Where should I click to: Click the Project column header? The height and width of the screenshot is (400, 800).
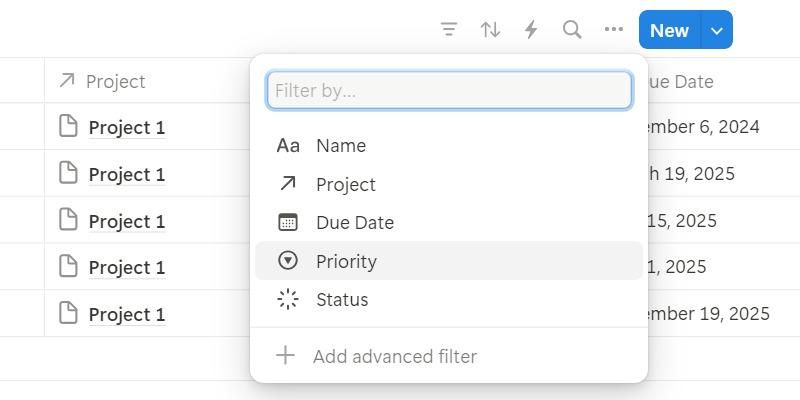click(x=115, y=82)
